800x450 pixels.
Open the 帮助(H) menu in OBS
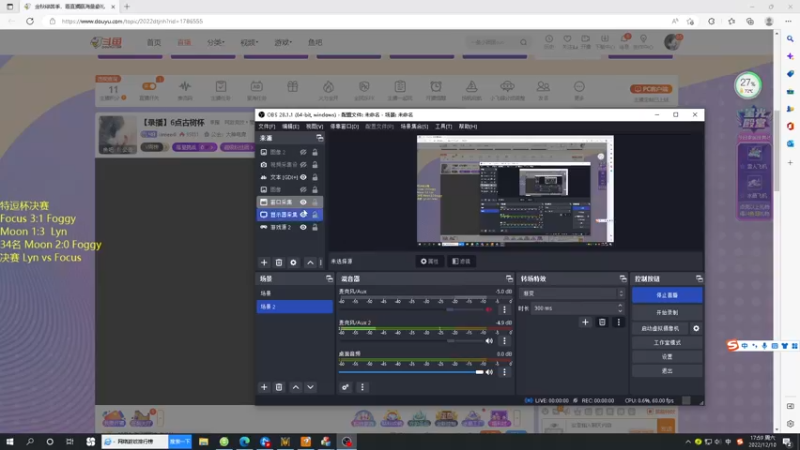point(468,127)
